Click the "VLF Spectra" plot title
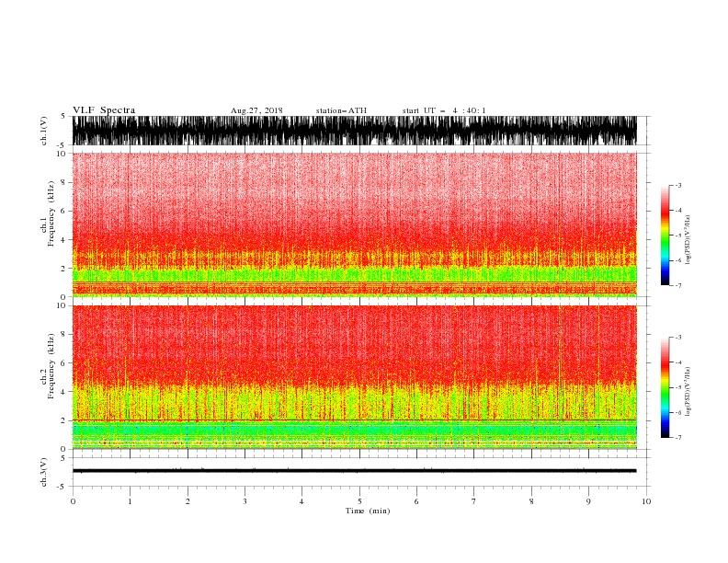The image size is (728, 563). click(x=104, y=110)
